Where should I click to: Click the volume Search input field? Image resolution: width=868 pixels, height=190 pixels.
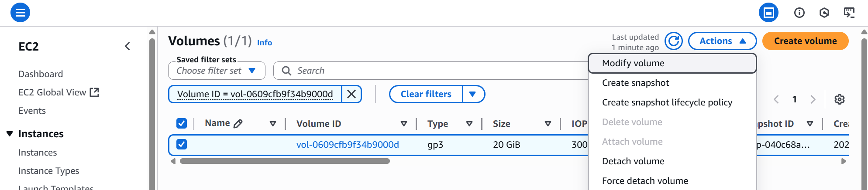437,71
